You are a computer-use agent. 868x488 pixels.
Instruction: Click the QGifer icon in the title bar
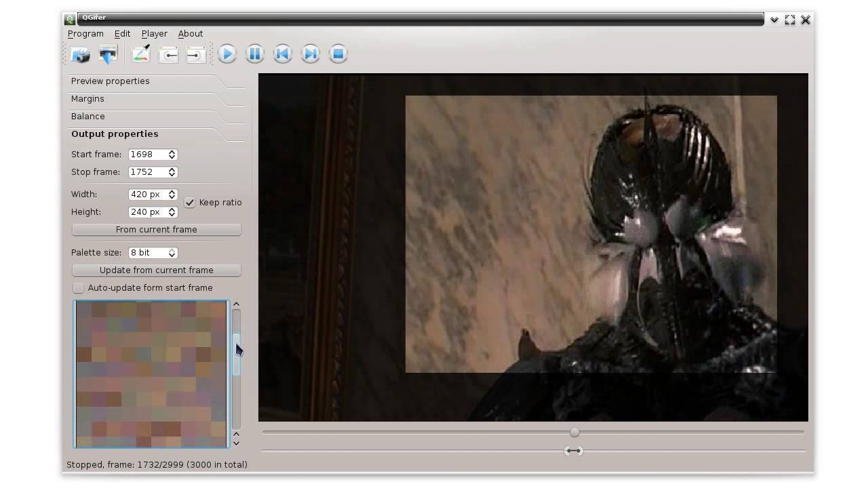69,20
